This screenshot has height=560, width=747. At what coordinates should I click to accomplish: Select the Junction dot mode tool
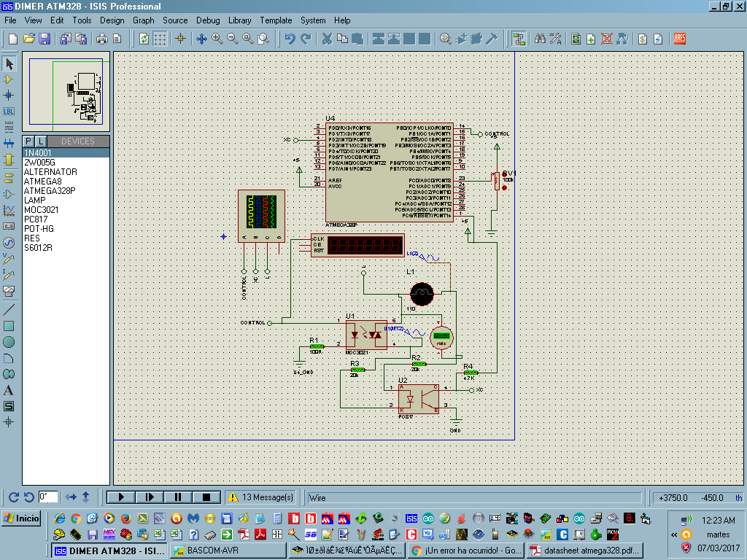tap(9, 96)
